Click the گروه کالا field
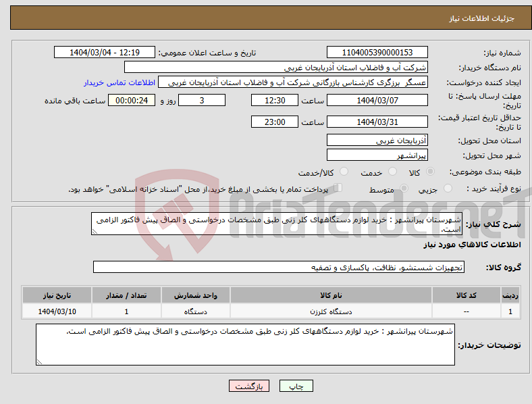 279,267
